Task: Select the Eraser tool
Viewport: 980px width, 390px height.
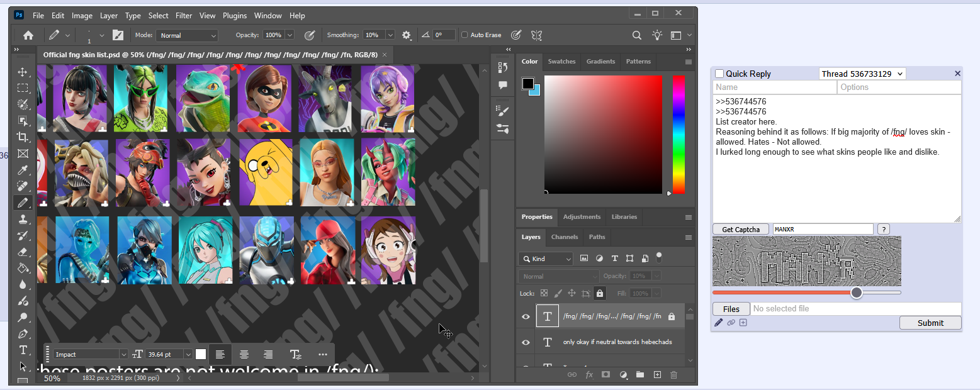Action: coord(23,252)
